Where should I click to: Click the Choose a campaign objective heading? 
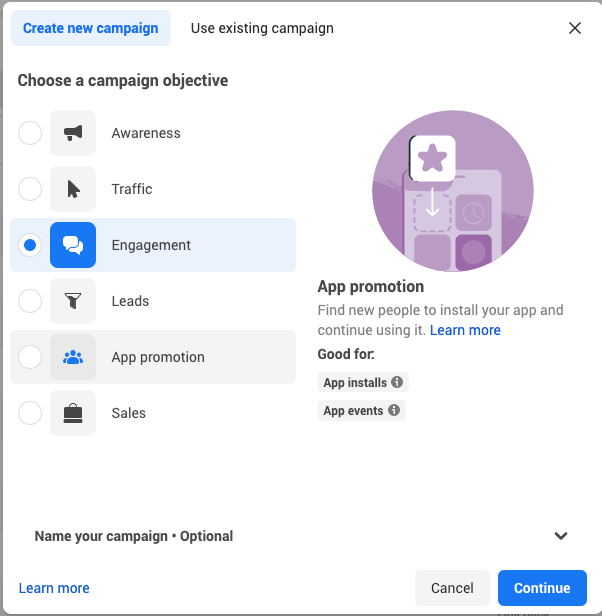point(123,81)
